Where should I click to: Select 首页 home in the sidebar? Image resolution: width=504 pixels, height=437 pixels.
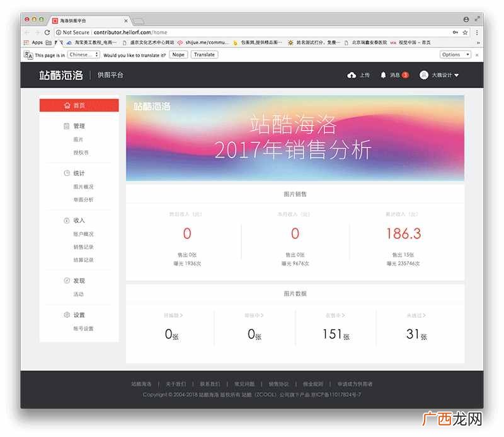coord(79,105)
